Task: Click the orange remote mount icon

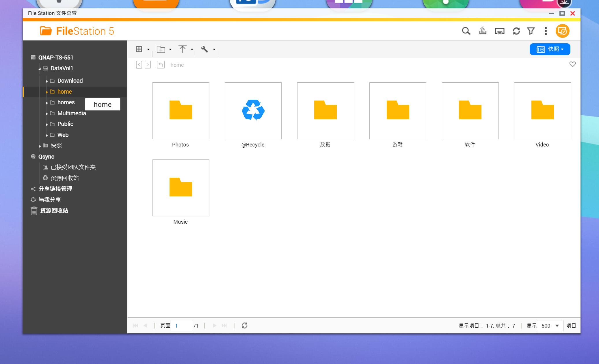Action: pyautogui.click(x=562, y=31)
